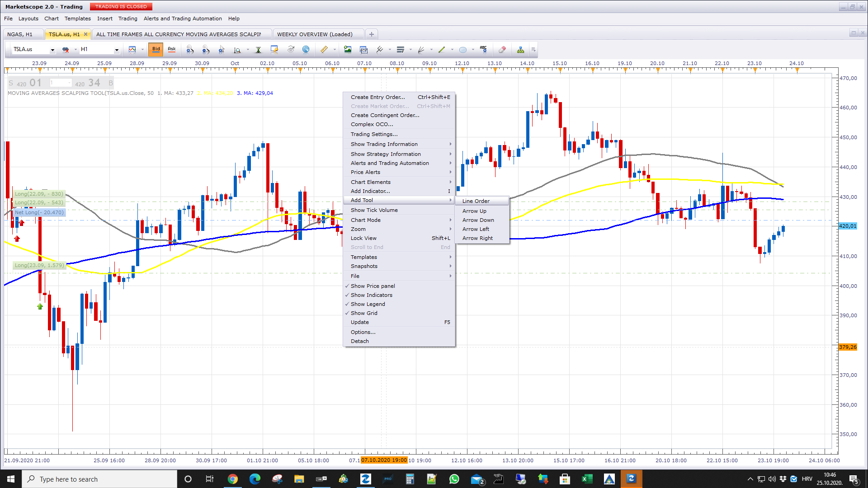Click the vertical fit-to-scale icon
The height and width of the screenshot is (488, 868).
point(258,49)
